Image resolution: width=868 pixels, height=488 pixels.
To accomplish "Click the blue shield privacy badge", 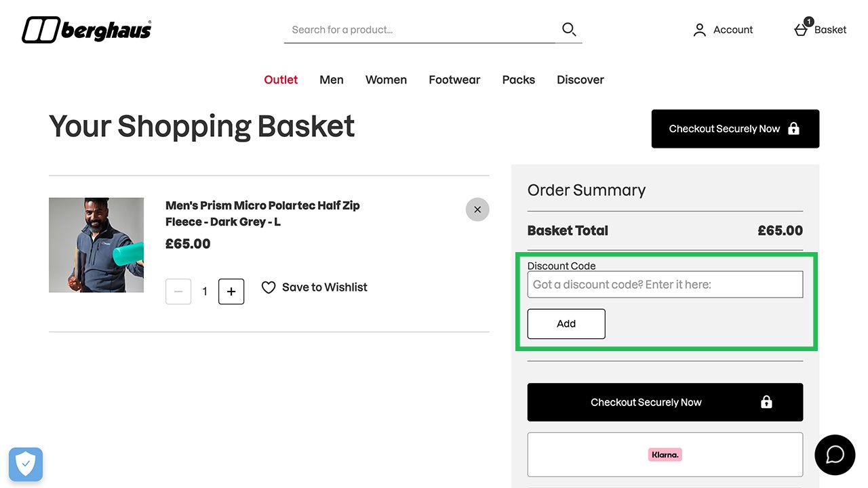I will 26,464.
